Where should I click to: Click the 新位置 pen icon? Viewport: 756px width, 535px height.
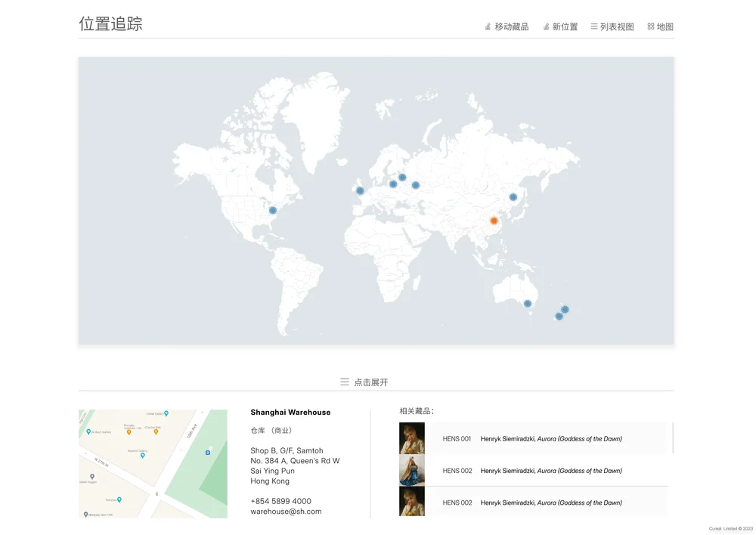point(546,26)
